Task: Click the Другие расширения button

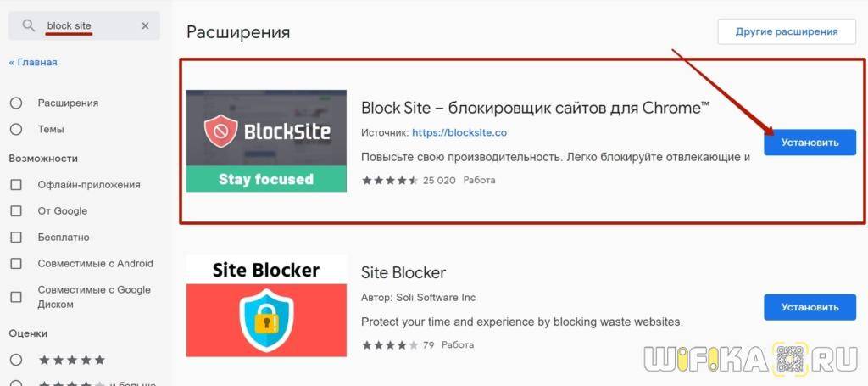Action: 786,32
